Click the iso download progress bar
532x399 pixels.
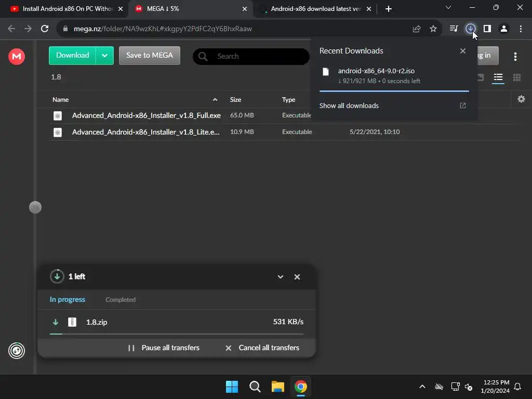point(394,91)
